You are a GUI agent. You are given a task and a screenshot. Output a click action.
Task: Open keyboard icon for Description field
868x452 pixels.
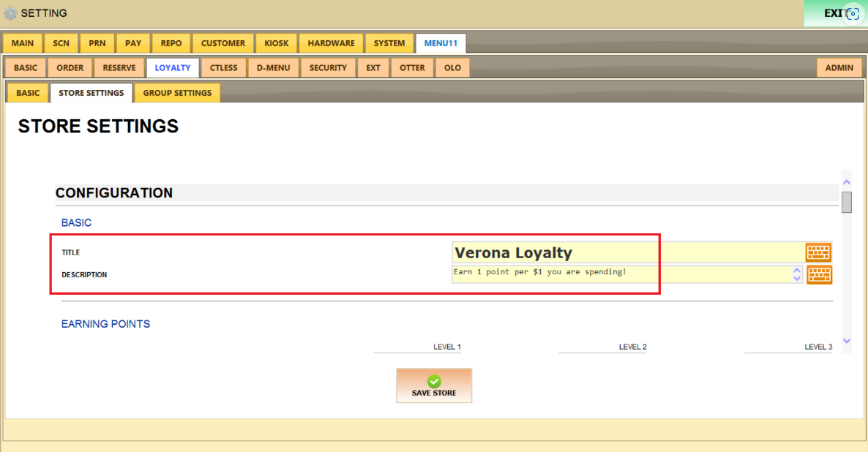[819, 274]
